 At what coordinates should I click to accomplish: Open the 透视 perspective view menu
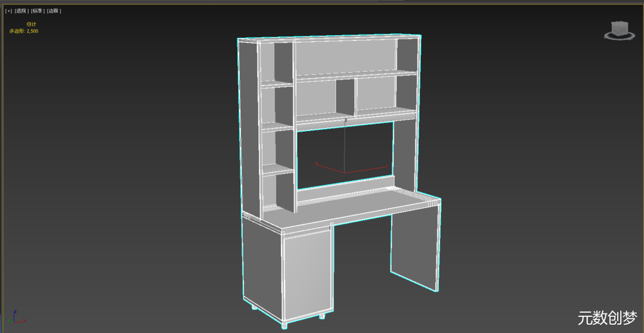22,11
